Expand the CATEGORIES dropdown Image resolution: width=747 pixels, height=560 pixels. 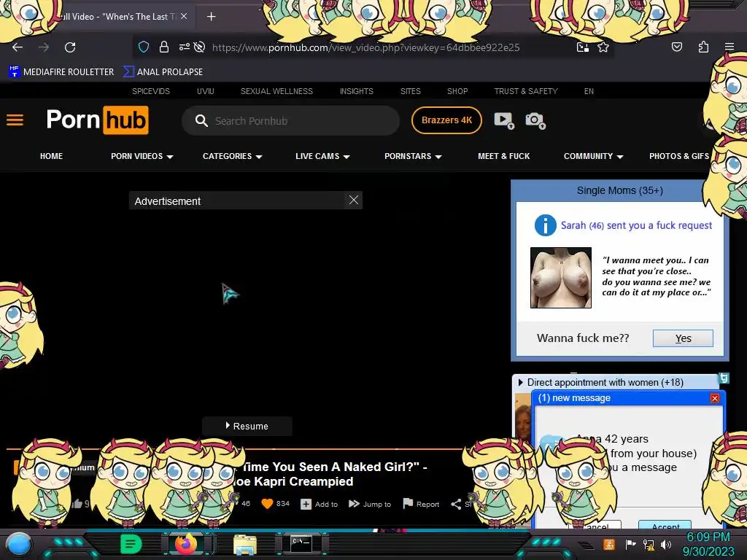point(233,156)
